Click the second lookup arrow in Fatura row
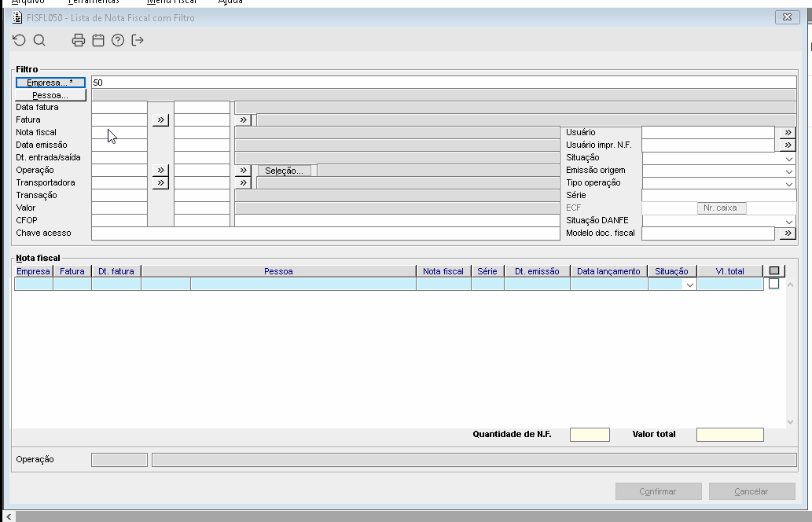 coord(243,120)
